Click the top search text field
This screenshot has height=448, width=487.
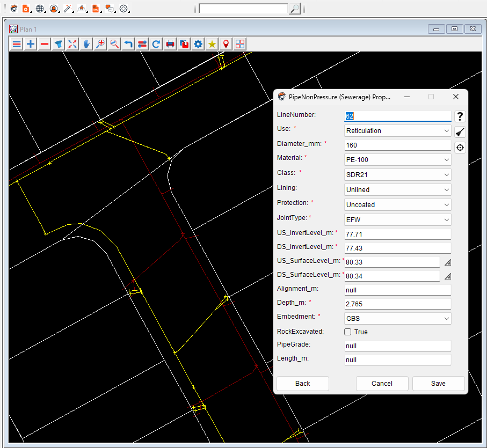coord(243,9)
